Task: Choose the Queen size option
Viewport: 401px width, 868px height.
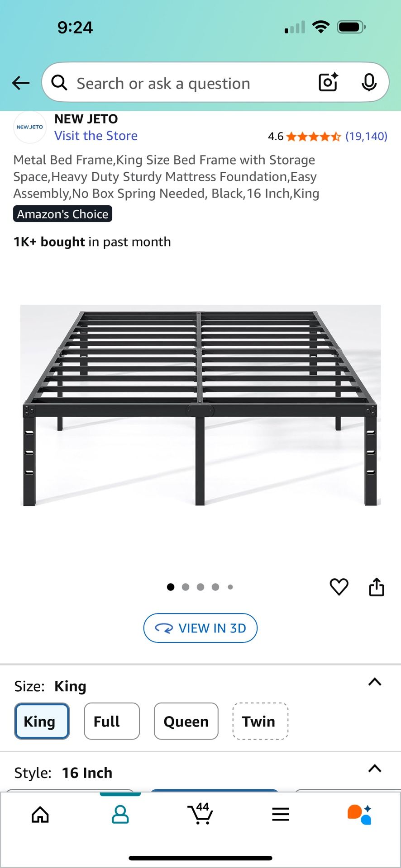Action: click(186, 721)
